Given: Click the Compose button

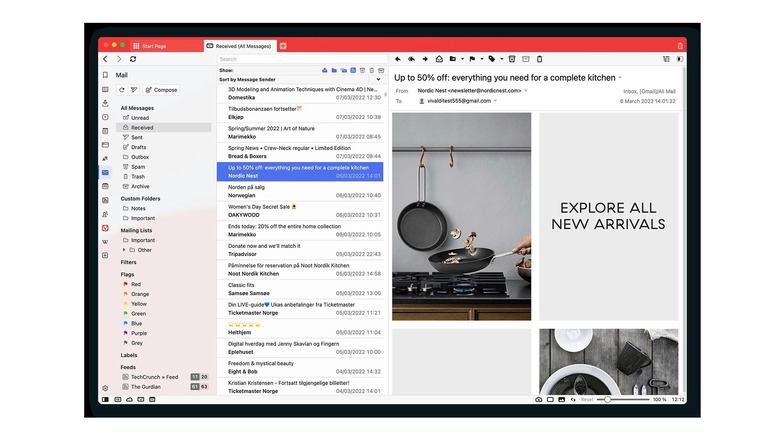Looking at the screenshot, I should point(161,90).
